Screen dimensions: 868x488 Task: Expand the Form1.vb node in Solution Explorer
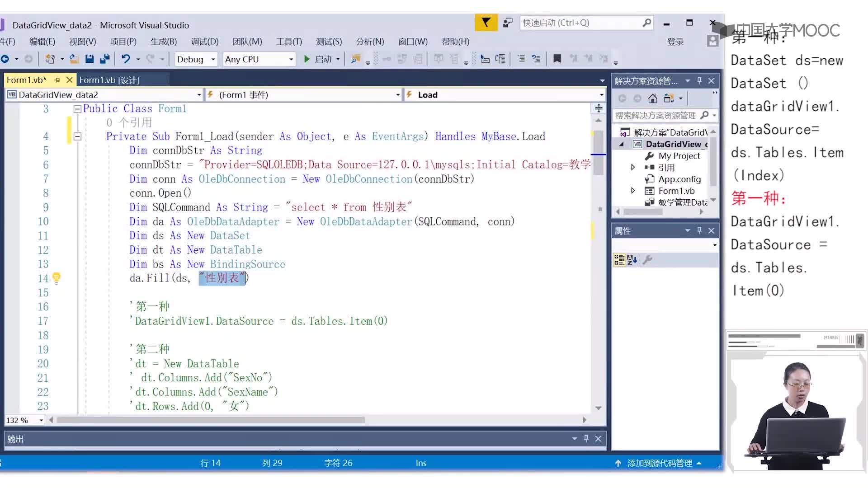(633, 191)
